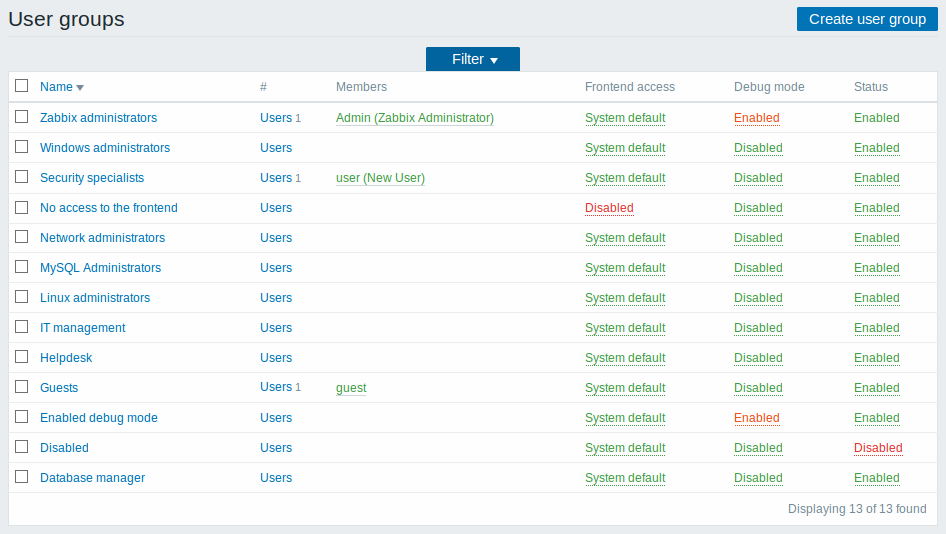Open the guest member link
946x534 pixels.
(x=351, y=388)
